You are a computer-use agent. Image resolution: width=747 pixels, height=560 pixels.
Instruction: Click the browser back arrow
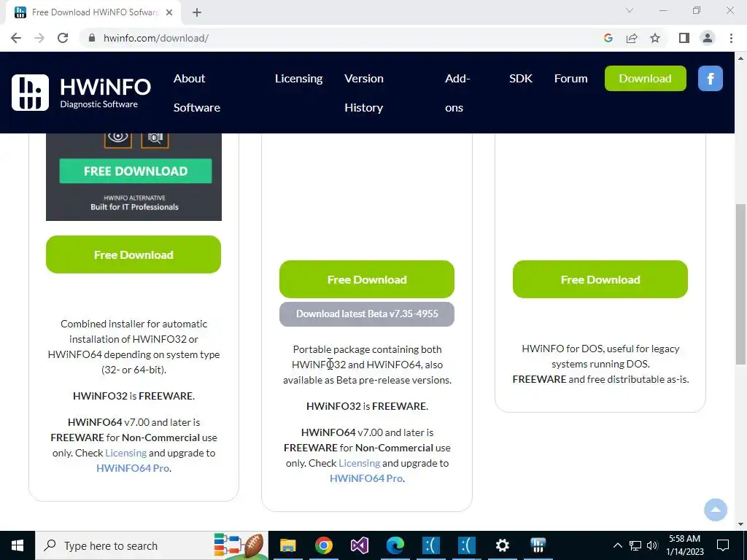pos(16,38)
